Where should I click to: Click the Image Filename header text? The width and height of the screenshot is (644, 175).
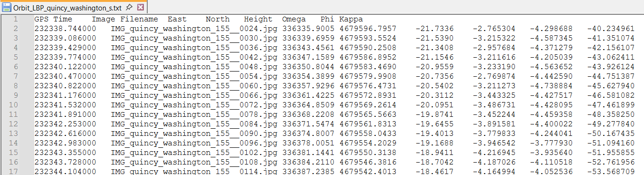pos(125,19)
